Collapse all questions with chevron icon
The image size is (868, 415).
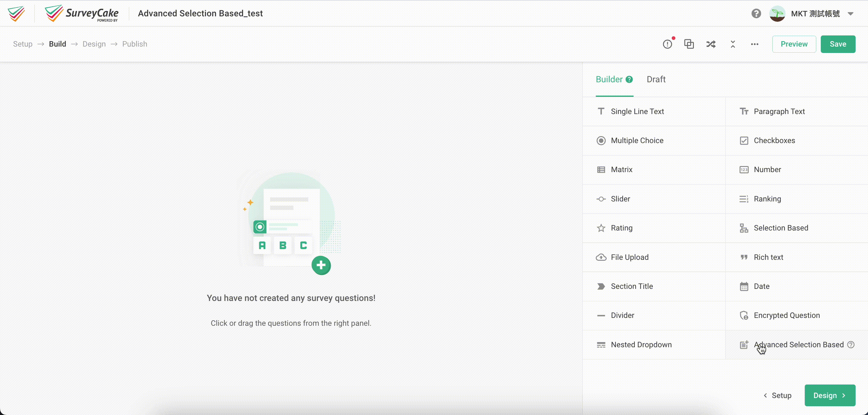(733, 44)
